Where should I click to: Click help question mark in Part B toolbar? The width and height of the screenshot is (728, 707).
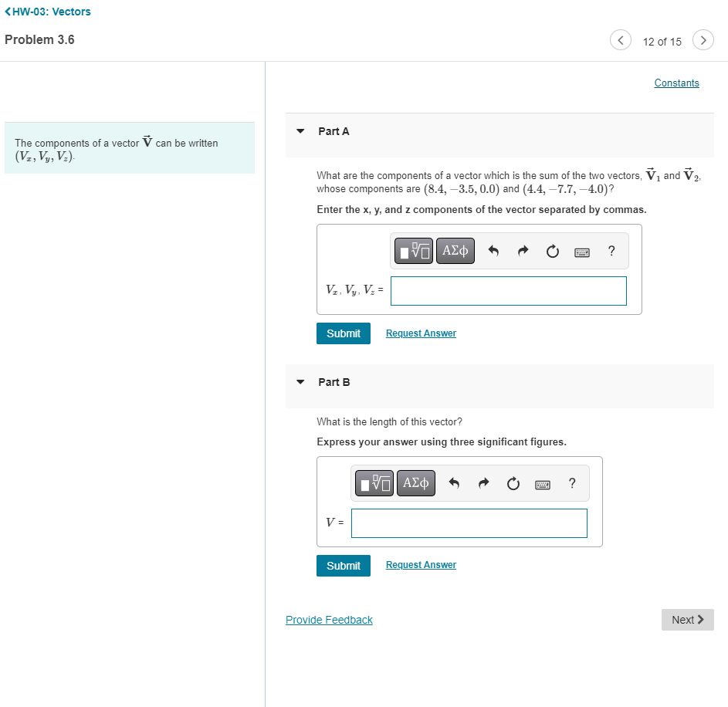[x=572, y=483]
